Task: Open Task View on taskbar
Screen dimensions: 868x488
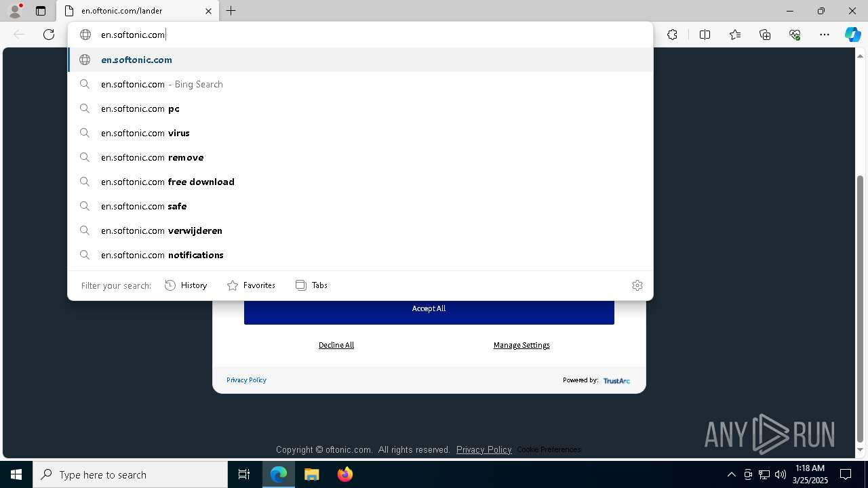Action: tap(244, 474)
